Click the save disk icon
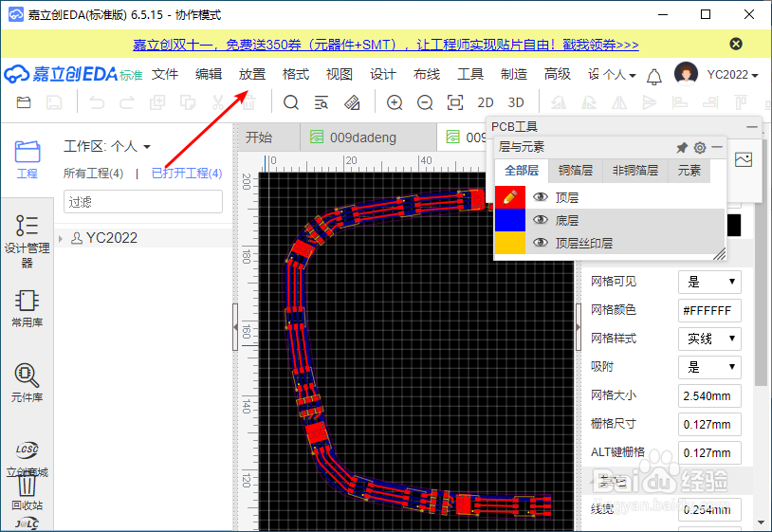This screenshot has width=772, height=532. click(x=54, y=102)
